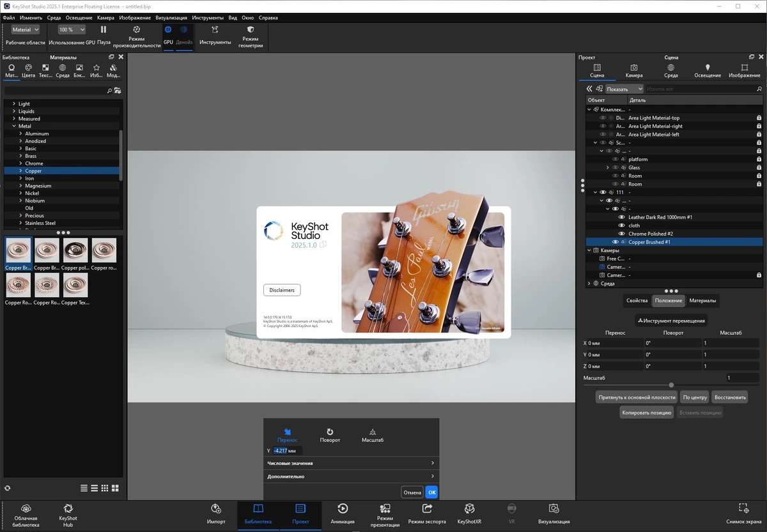Expand Числовые значения section
The width and height of the screenshot is (767, 532).
pyautogui.click(x=351, y=463)
